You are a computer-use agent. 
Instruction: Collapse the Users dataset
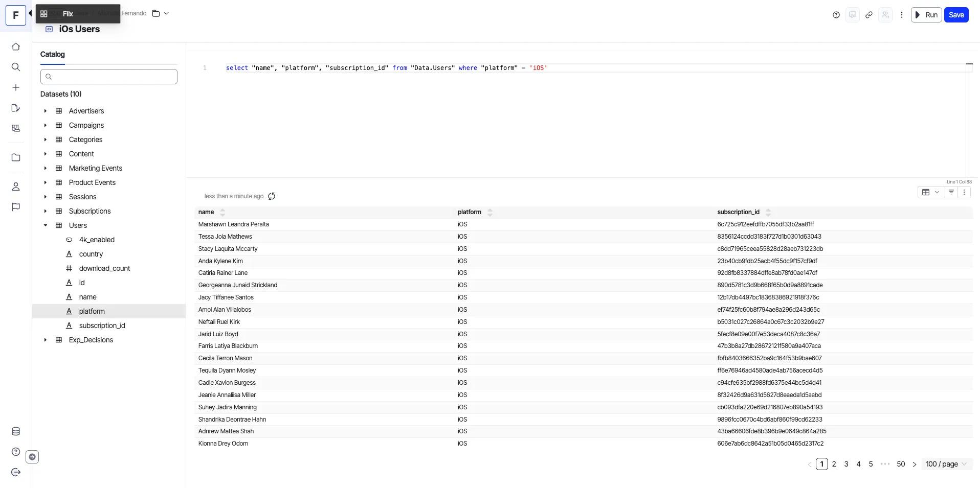(x=46, y=225)
